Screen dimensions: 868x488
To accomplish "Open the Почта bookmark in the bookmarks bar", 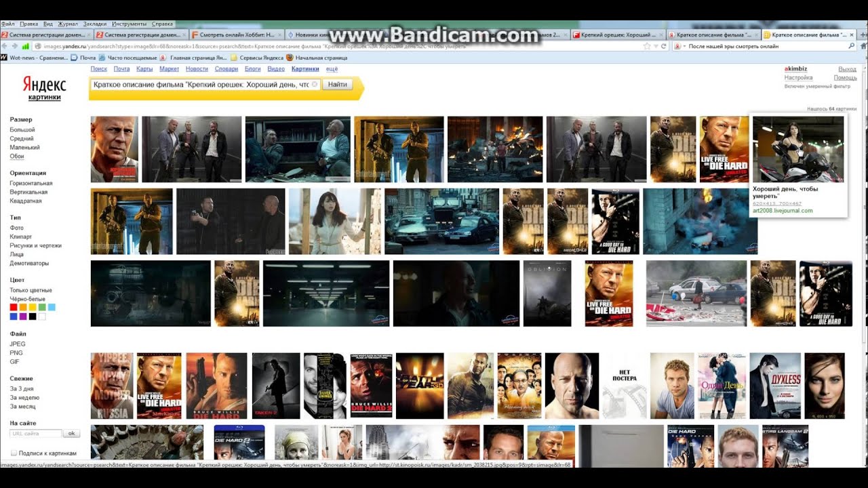I will tap(83, 58).
